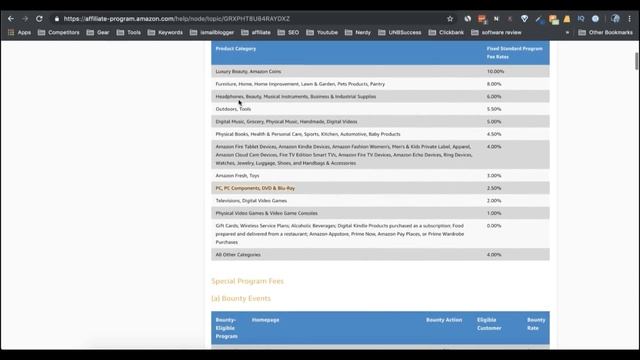
Task: Expand the Youtube bookmark folder
Action: (x=322, y=32)
